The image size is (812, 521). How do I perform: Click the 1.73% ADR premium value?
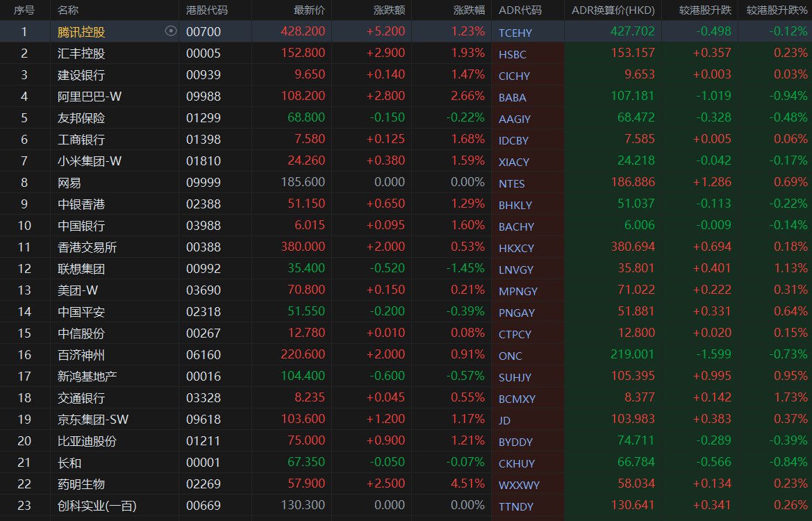pos(790,397)
